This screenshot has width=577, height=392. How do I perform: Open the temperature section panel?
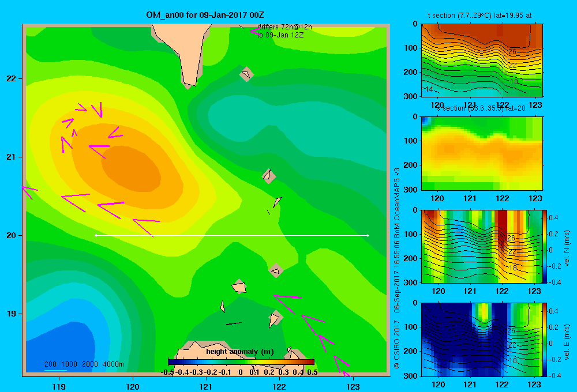click(x=482, y=61)
